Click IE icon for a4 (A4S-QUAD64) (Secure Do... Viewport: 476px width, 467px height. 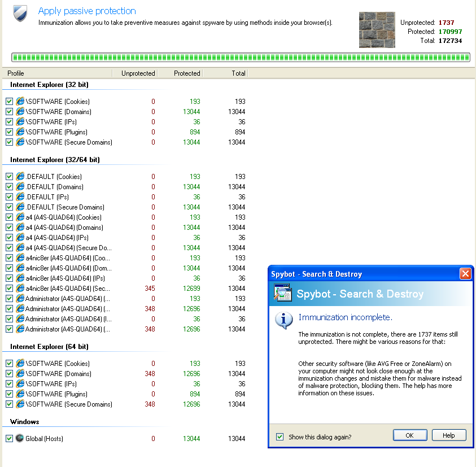point(20,248)
